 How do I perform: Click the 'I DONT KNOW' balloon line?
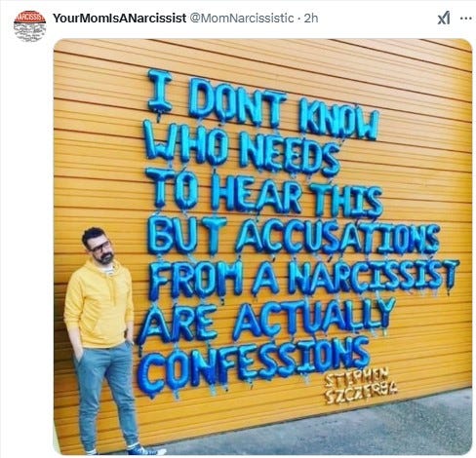click(263, 104)
